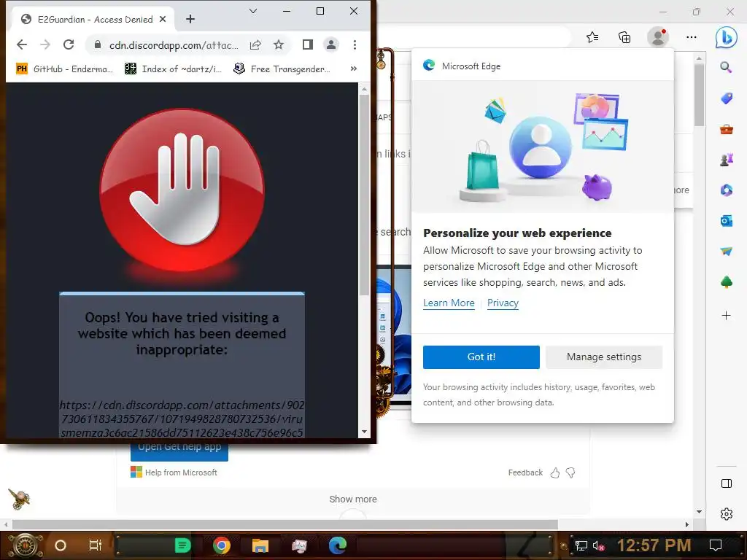Screen dimensions: 747x560
Task: Click the Open Get help app button
Action: (x=179, y=451)
